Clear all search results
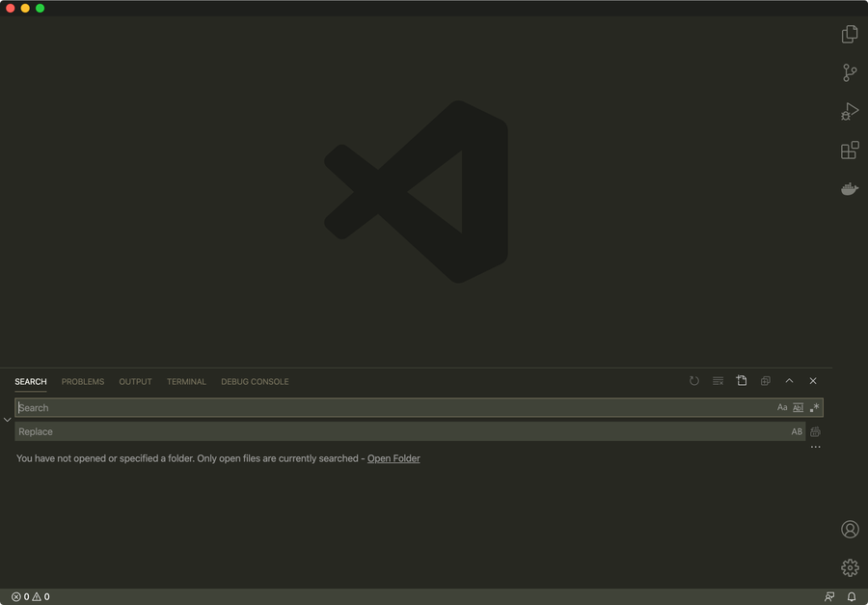868x605 pixels. 718,381
